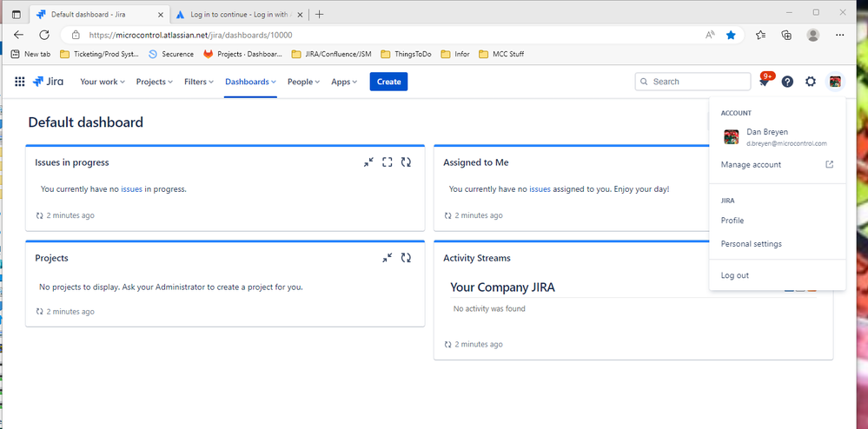Image resolution: width=868 pixels, height=429 pixels.
Task: Select Manage account in the account menu
Action: pyautogui.click(x=778, y=164)
